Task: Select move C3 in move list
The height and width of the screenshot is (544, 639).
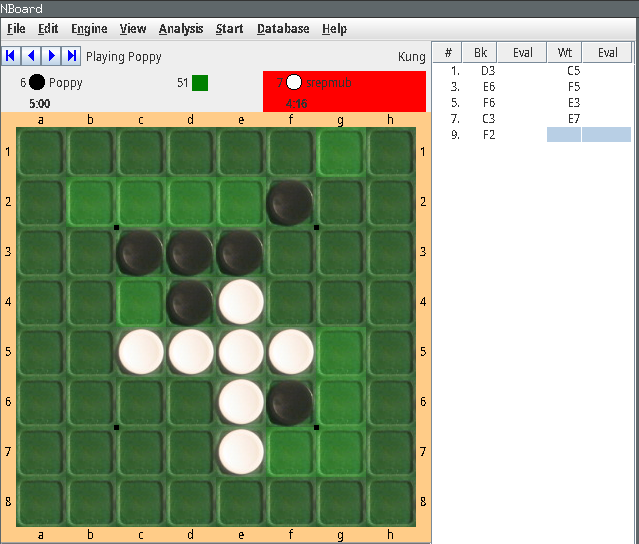Action: click(488, 119)
